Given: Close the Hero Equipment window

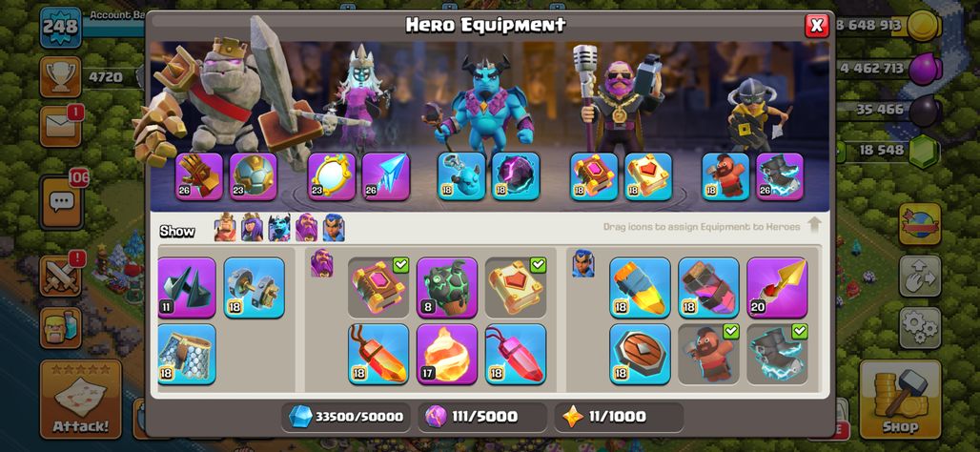Looking at the screenshot, I should click(x=816, y=26).
